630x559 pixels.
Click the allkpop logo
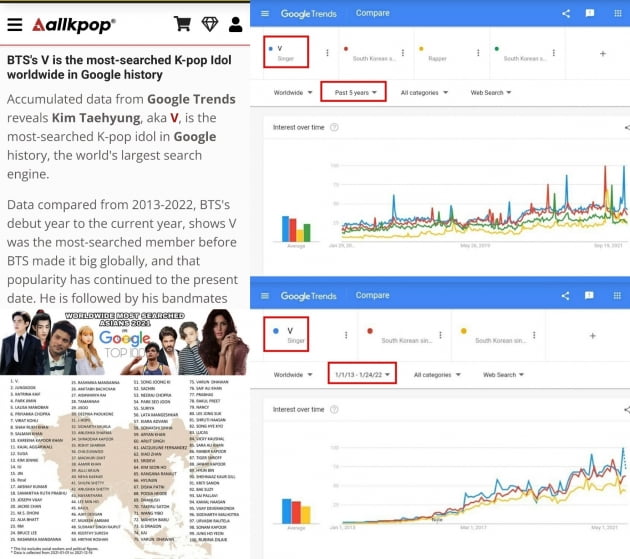pos(74,25)
